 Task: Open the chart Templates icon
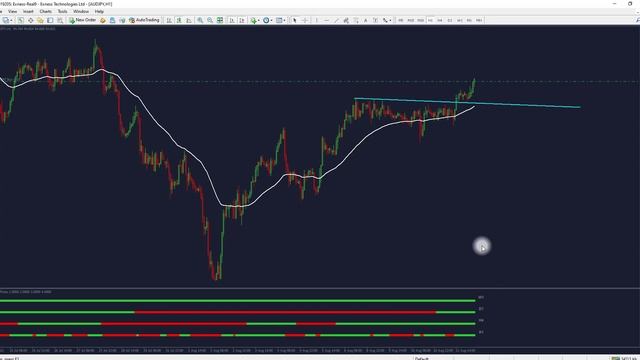[x=279, y=20]
